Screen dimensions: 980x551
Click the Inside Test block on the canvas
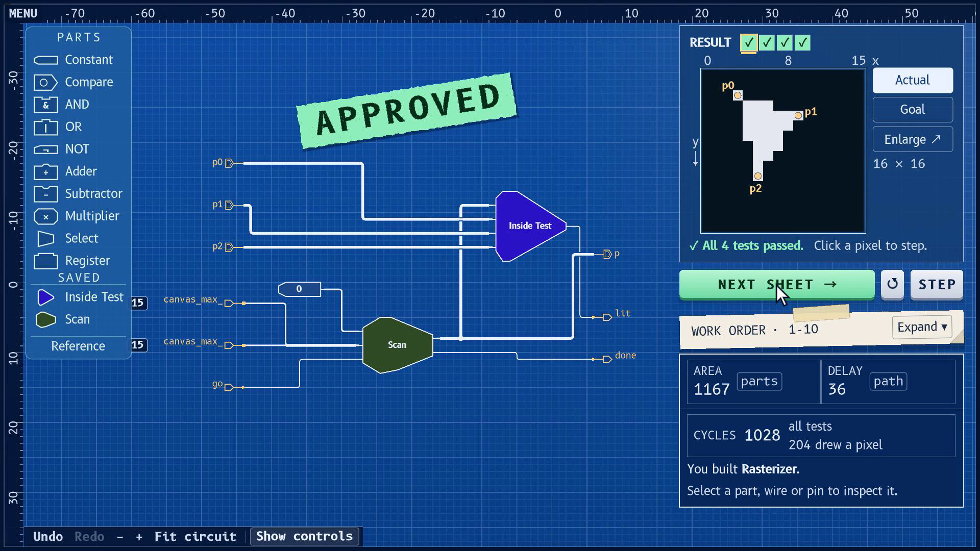pyautogui.click(x=530, y=226)
